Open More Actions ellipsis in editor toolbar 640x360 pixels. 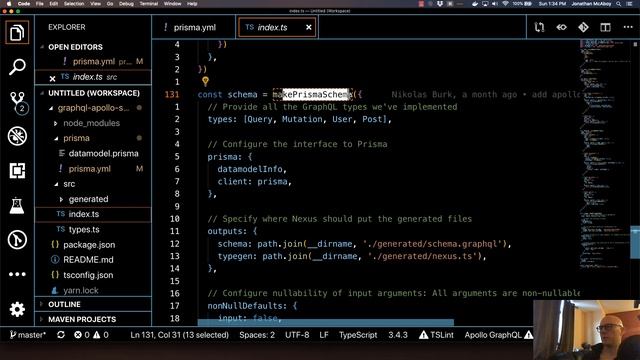point(628,27)
